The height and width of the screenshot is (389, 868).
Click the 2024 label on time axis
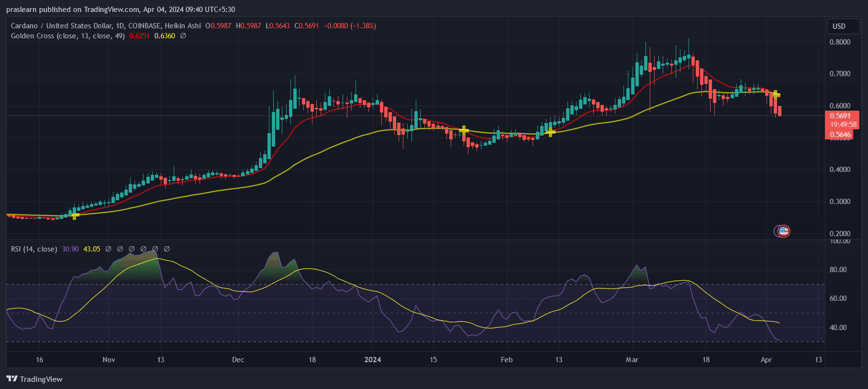click(x=373, y=360)
